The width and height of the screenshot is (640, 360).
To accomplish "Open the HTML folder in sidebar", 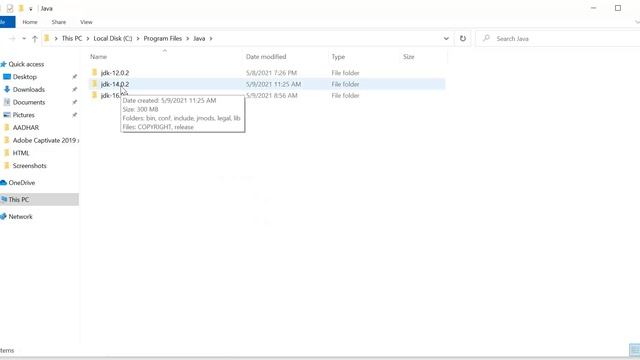I will 21,153.
